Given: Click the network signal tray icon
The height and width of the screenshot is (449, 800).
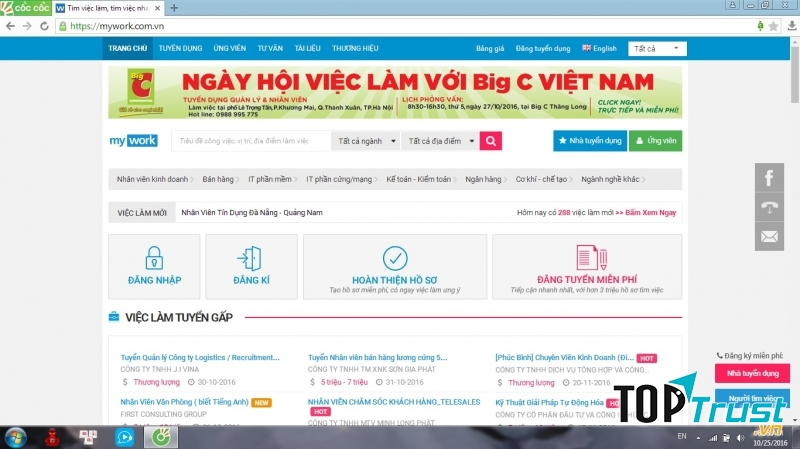Looking at the screenshot, I should [x=713, y=438].
